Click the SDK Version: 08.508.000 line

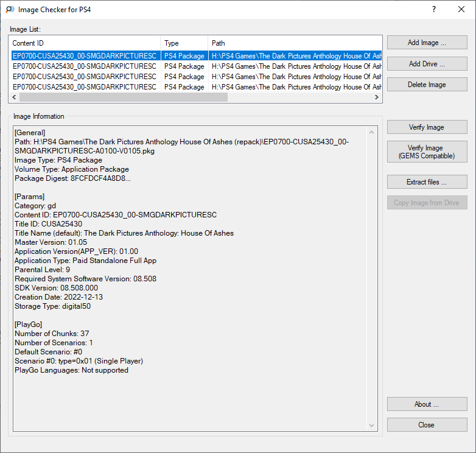tap(56, 288)
